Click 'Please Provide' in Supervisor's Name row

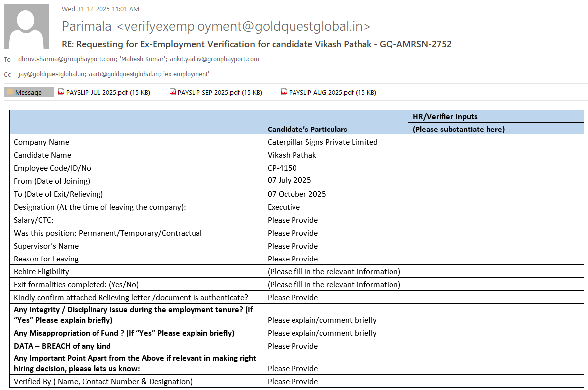click(x=293, y=246)
